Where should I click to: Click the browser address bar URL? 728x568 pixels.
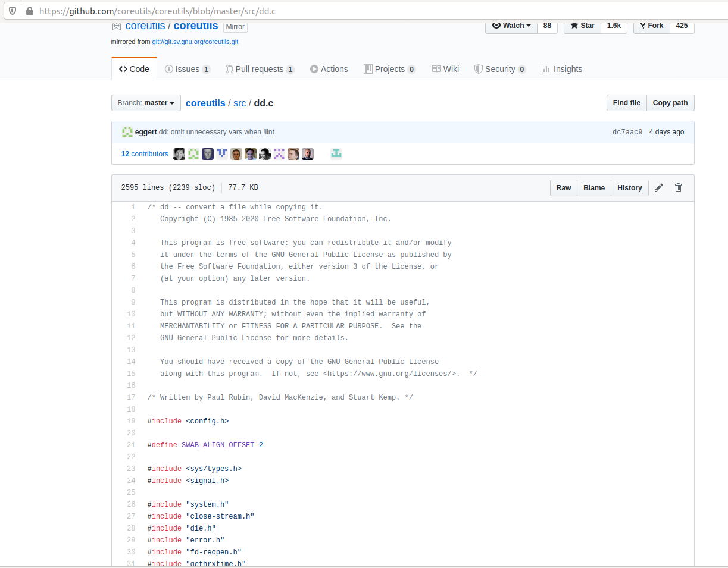157,11
